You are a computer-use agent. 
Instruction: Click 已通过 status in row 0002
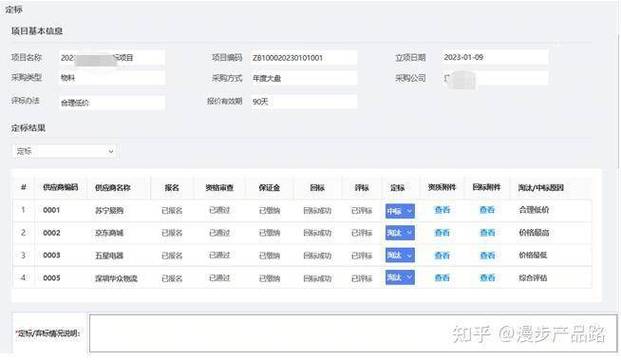(219, 233)
